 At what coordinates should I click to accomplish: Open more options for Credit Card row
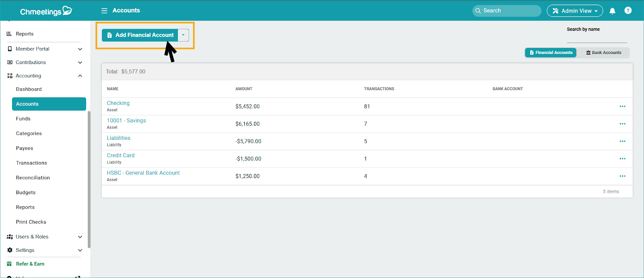pos(622,159)
